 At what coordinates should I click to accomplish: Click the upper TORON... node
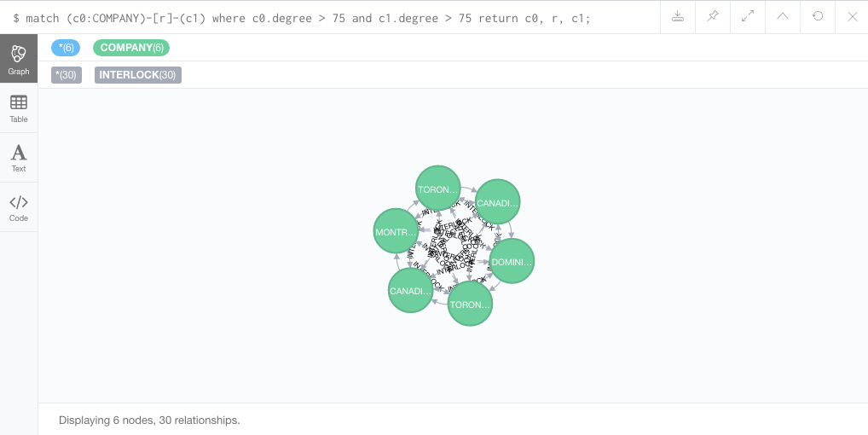point(438,188)
